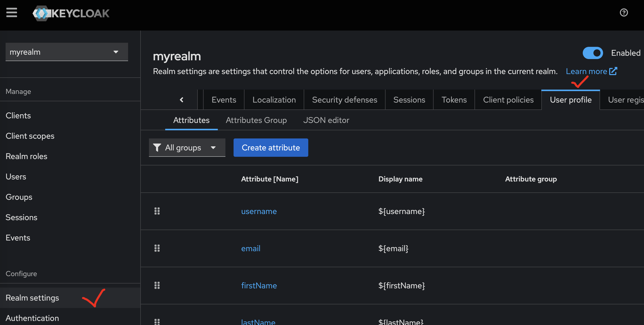The image size is (644, 325).
Task: Click the username row drag handle
Action: 157,211
